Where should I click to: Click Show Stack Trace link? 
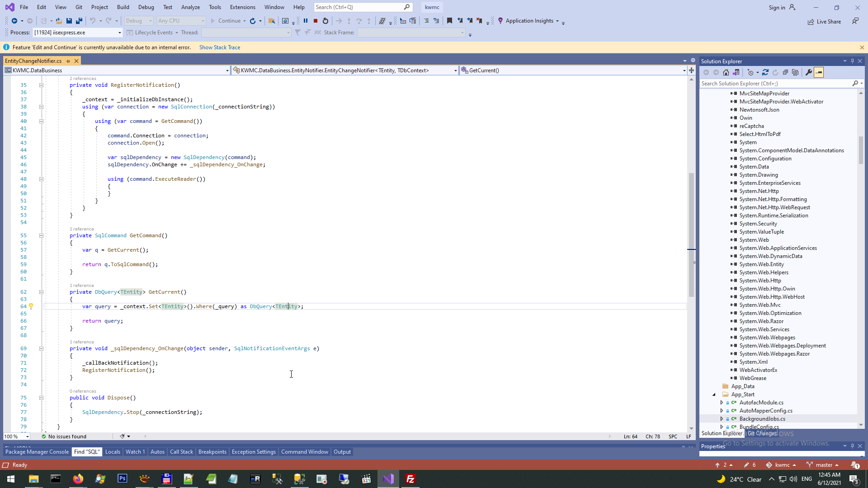[220, 47]
